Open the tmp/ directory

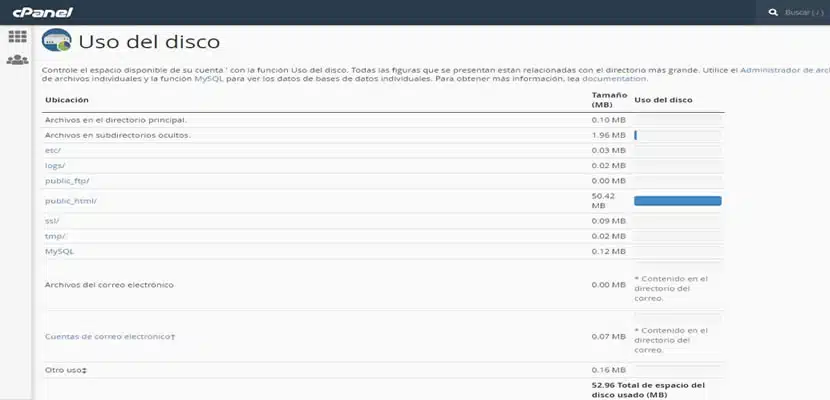[x=54, y=236]
